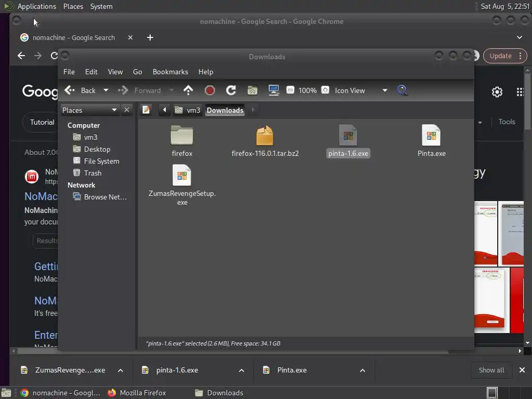This screenshot has width=532, height=399.
Task: Click the search magnifier icon
Action: point(403,90)
